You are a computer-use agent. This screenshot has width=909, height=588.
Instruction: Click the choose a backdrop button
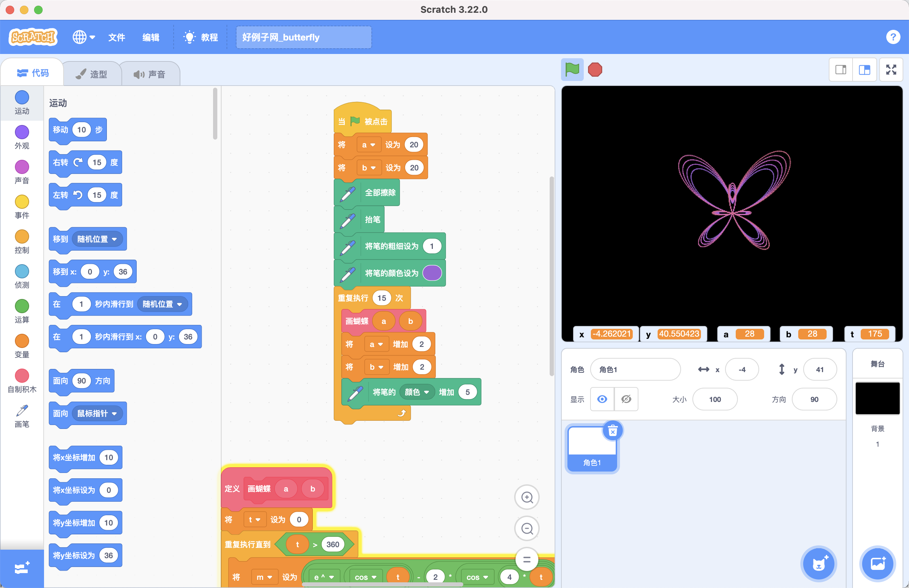click(878, 563)
